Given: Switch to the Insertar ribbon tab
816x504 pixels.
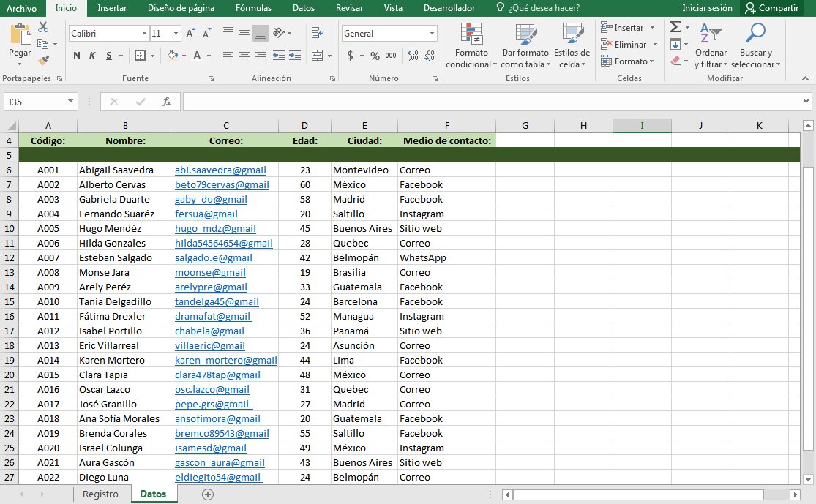Looking at the screenshot, I should click(x=112, y=8).
